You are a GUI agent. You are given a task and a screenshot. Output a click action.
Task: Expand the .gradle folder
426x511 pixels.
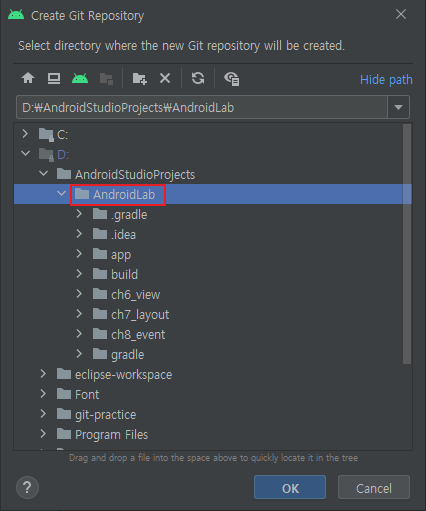point(79,214)
